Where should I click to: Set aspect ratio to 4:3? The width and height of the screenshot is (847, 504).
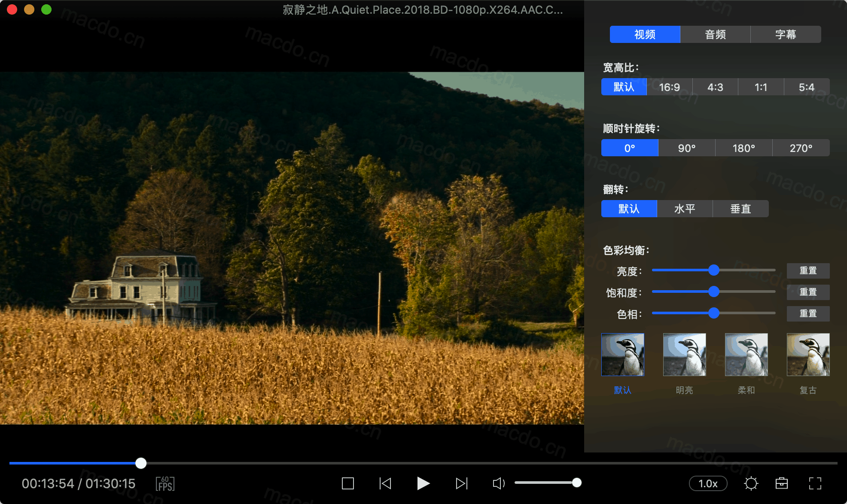tap(715, 87)
